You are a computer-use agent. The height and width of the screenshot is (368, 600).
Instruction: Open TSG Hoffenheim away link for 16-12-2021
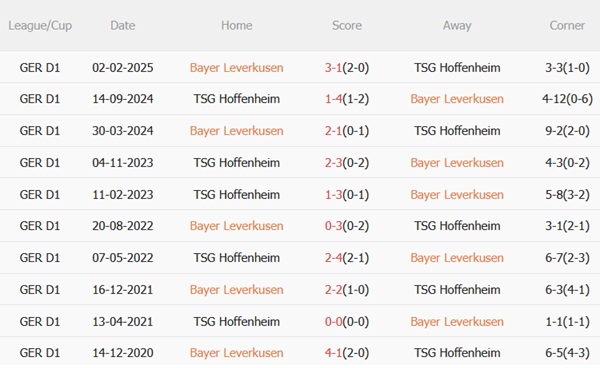[457, 290]
